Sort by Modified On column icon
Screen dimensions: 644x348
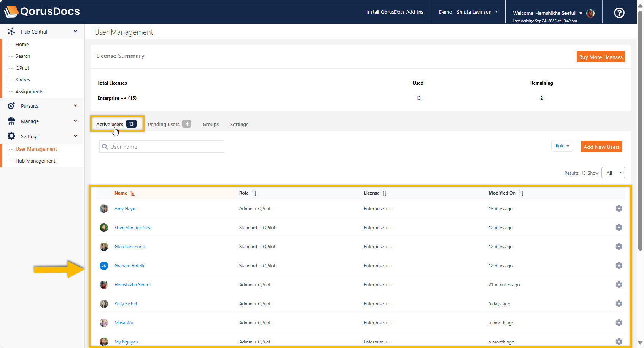click(x=521, y=193)
